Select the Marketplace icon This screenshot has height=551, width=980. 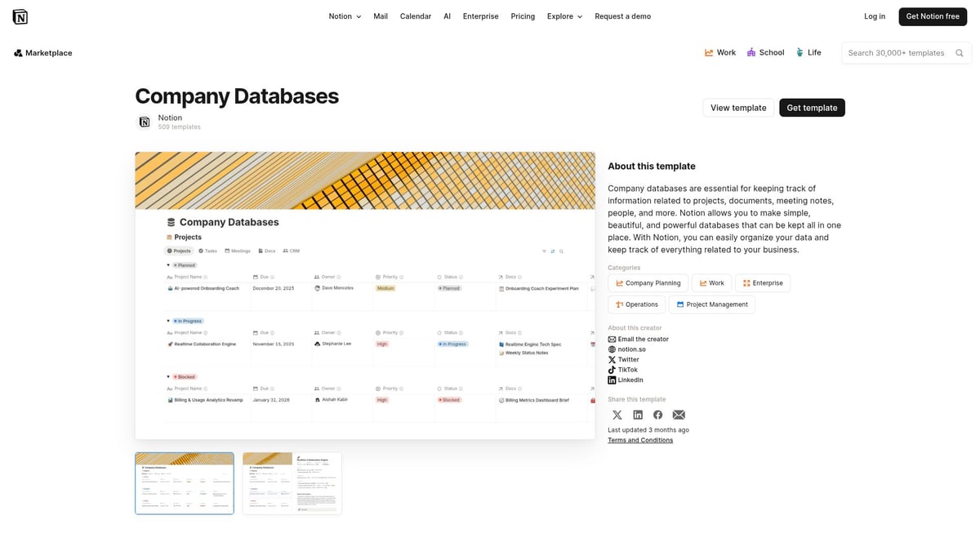click(18, 52)
